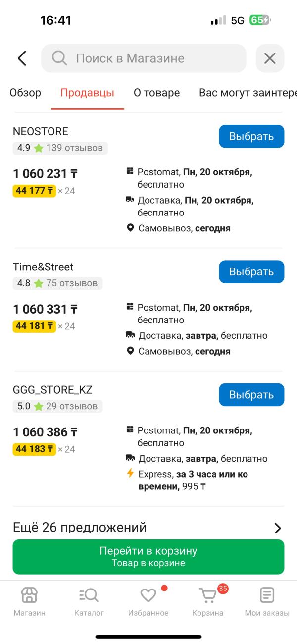
Task: Tap the search magnifier icon
Action: [59, 58]
